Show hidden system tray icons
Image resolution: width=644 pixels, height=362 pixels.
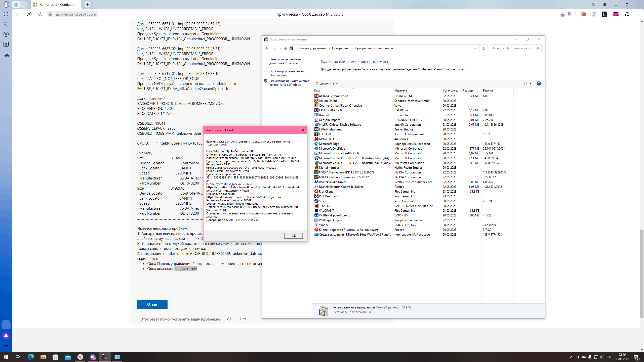point(572,357)
